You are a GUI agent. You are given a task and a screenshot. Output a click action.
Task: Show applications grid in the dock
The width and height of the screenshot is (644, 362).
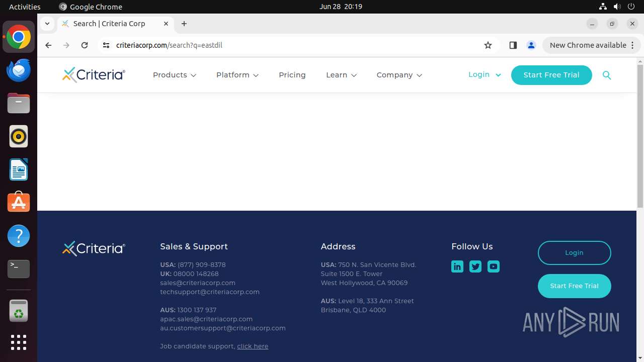click(19, 342)
